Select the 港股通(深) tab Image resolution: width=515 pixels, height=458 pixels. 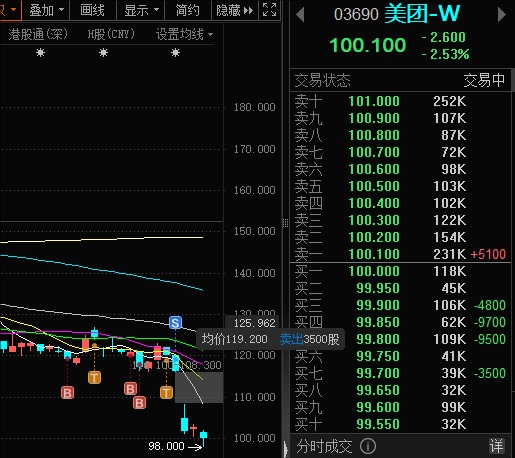coord(38,34)
